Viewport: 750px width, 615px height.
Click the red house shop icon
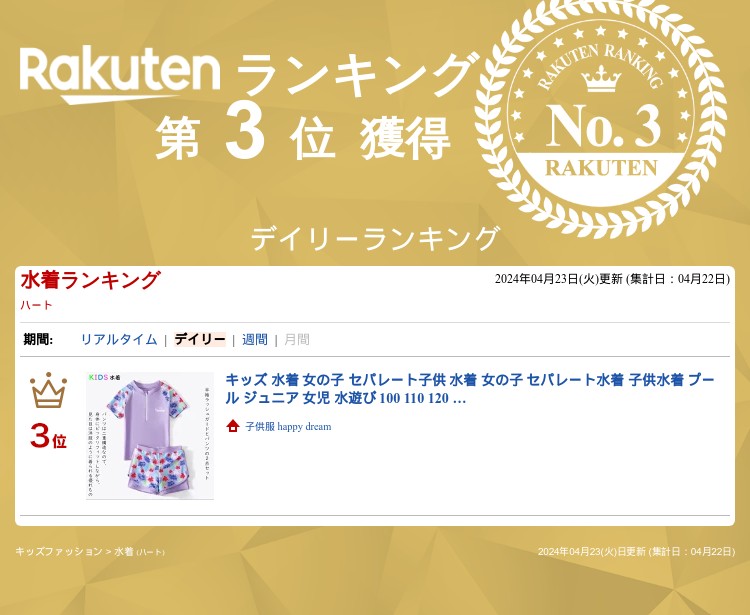[x=232, y=426]
